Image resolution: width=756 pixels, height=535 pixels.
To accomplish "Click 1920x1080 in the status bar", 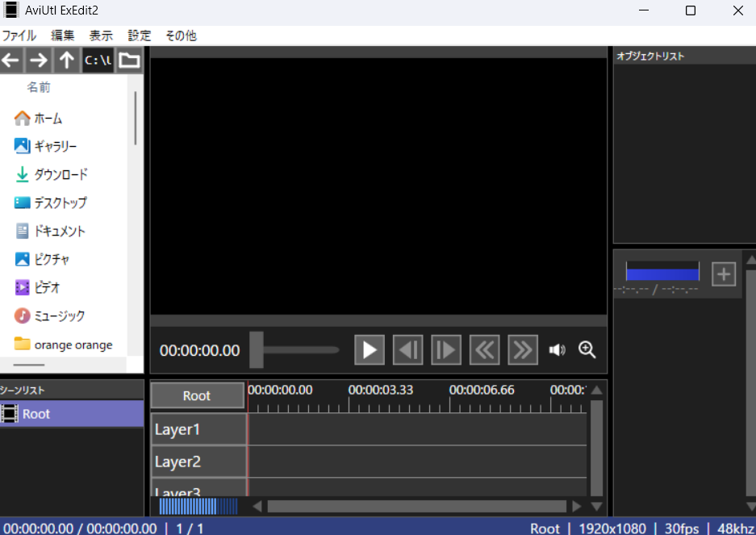I will [x=612, y=529].
